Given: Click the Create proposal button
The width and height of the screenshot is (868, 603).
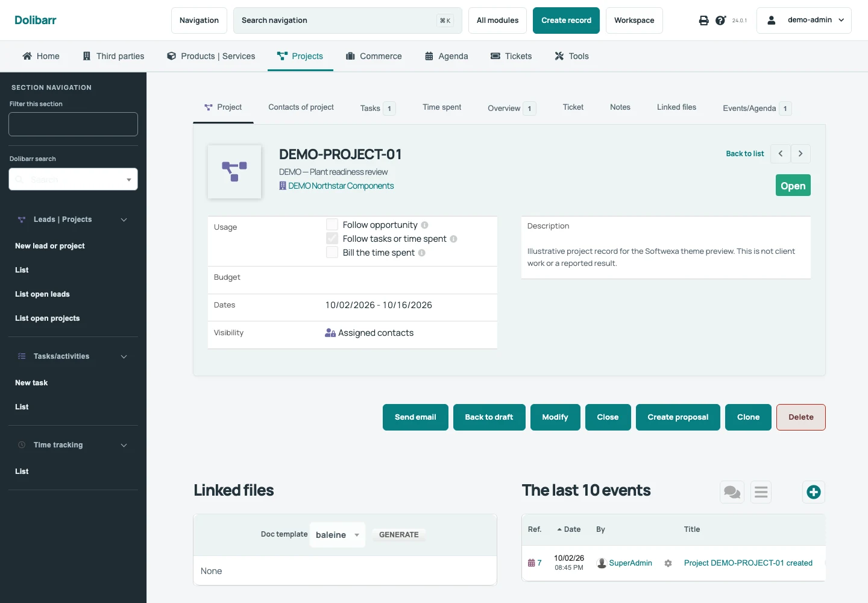Looking at the screenshot, I should coord(678,417).
